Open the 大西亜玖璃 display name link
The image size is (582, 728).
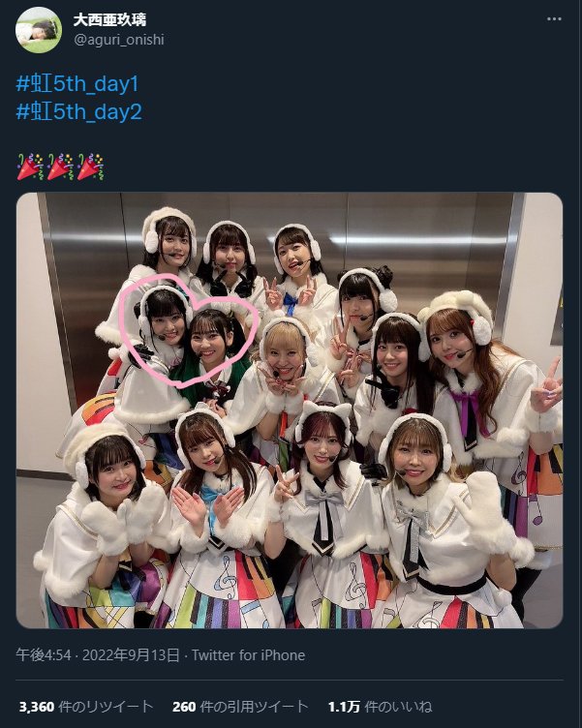(x=109, y=19)
